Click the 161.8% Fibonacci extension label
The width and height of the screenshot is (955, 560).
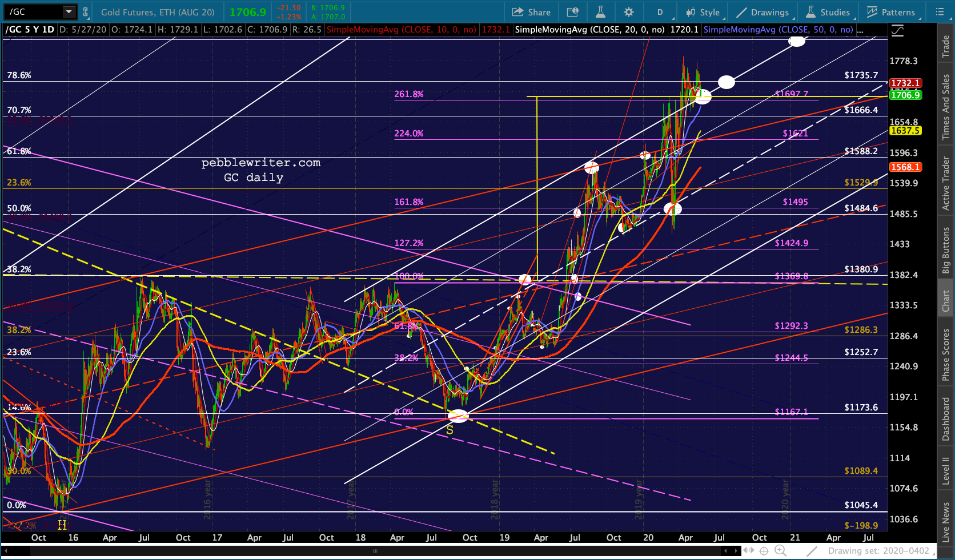pos(409,202)
